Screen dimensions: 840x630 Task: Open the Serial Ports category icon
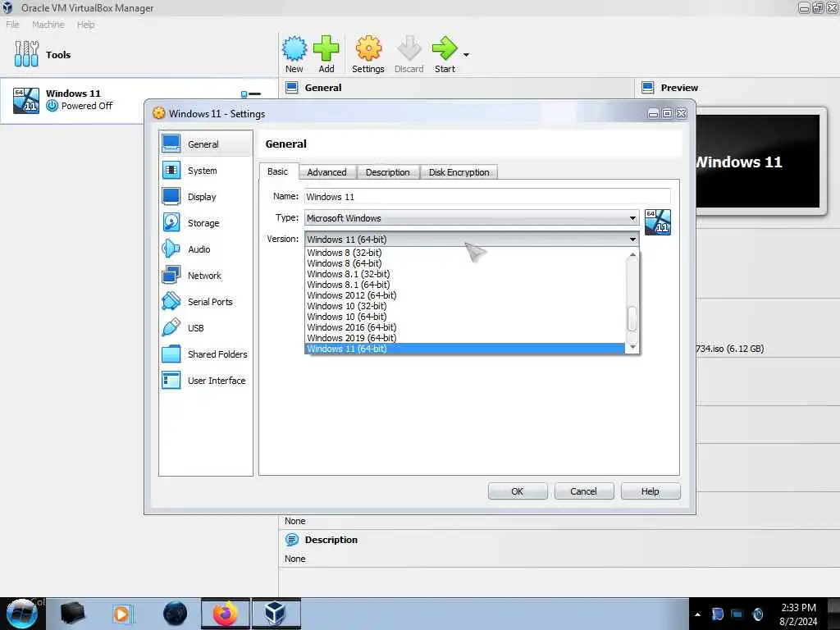click(171, 301)
